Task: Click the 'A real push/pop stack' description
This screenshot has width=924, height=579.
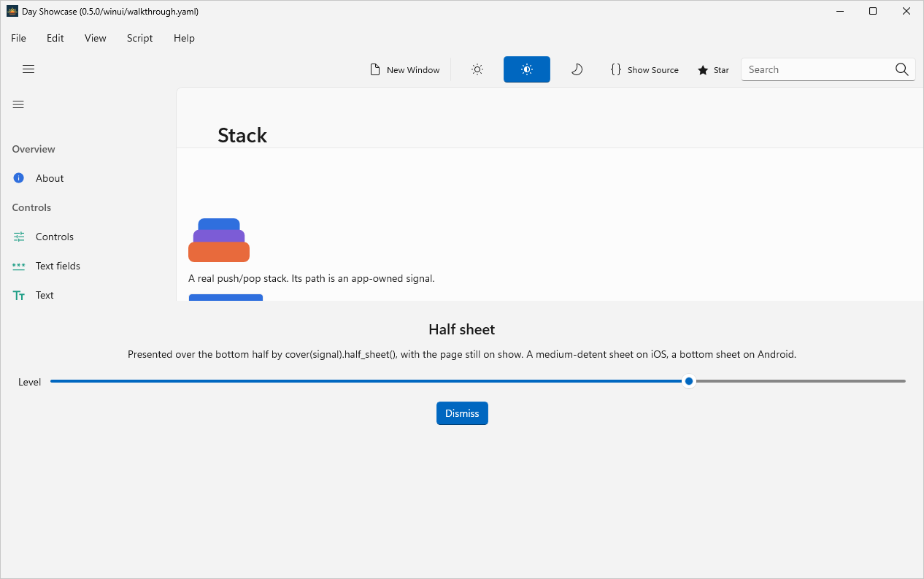Action: (x=312, y=278)
